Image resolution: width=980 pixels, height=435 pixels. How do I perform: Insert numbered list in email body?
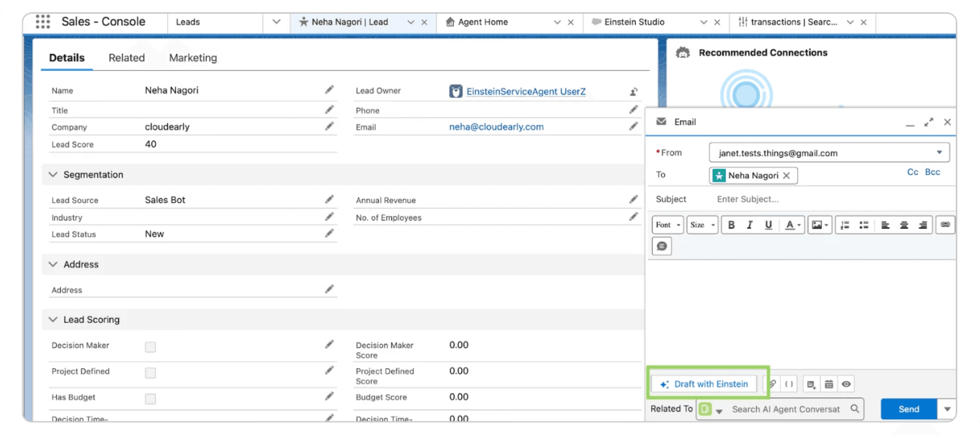click(845, 225)
